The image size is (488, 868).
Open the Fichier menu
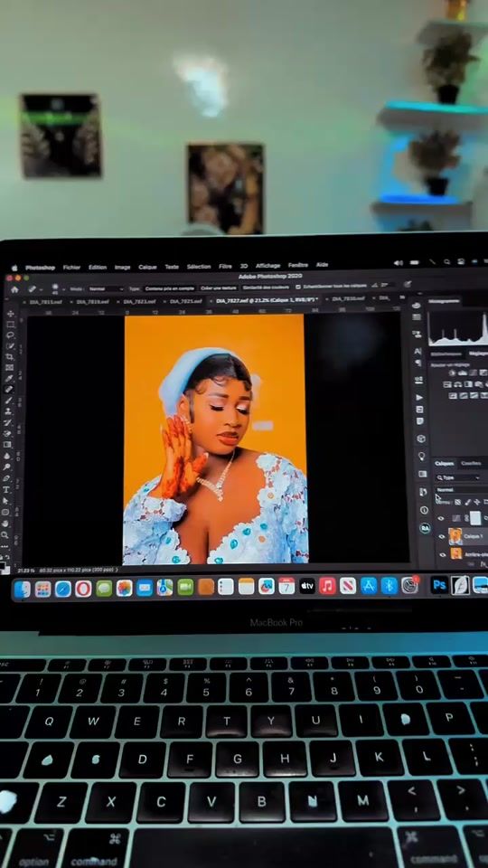pos(71,267)
